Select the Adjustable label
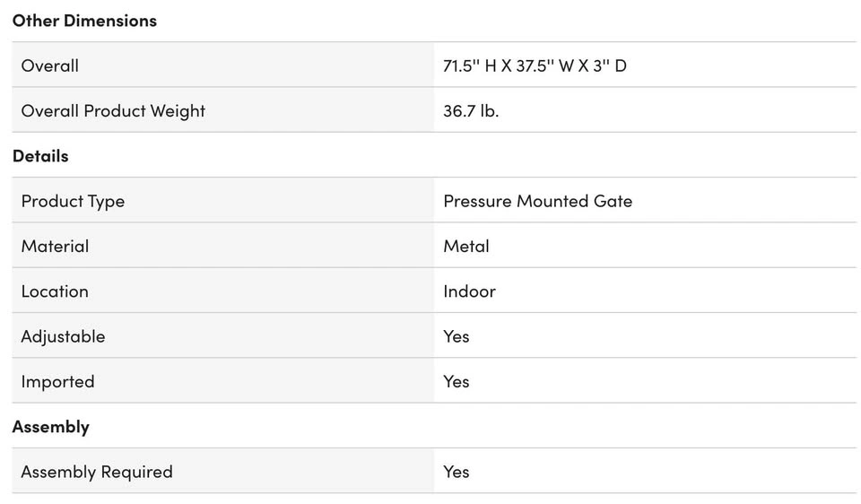Image resolution: width=861 pixels, height=504 pixels. [x=63, y=336]
